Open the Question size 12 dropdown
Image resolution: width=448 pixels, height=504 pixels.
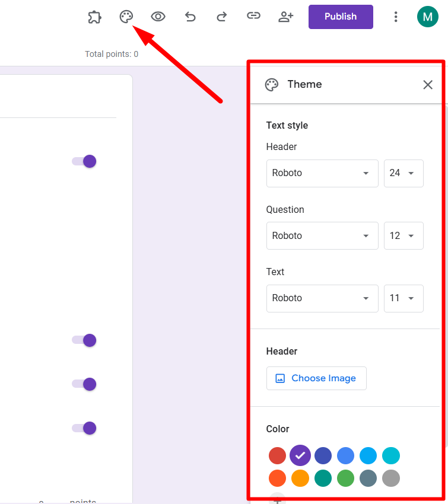point(403,235)
